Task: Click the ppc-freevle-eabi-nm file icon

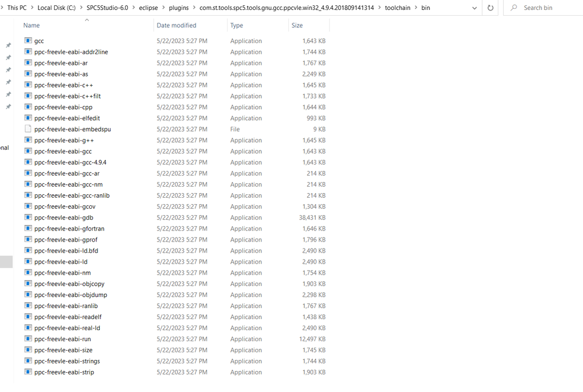Action: 28,272
